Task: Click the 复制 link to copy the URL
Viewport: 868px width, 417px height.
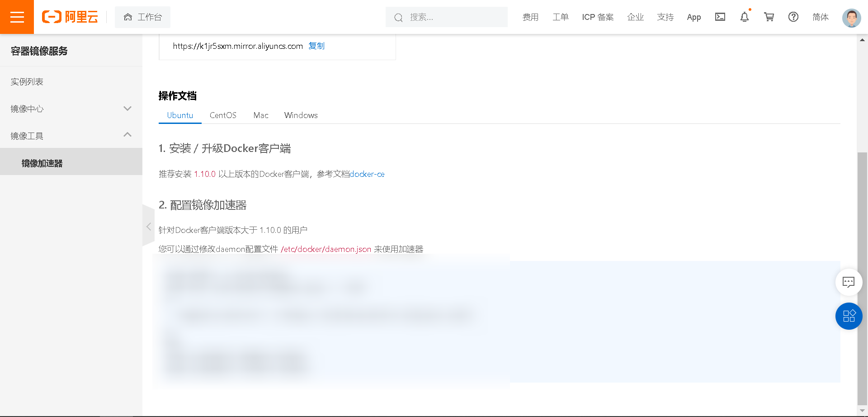Action: (x=316, y=46)
